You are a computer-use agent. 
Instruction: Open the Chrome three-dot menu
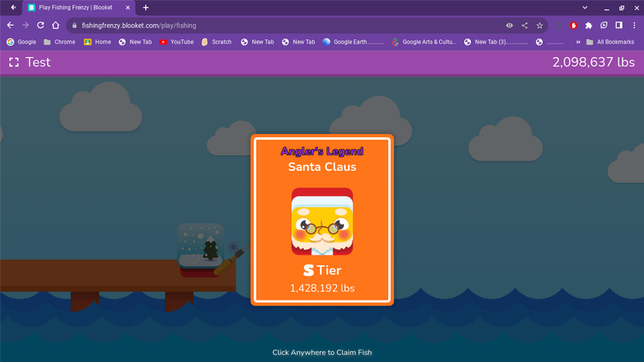point(634,26)
